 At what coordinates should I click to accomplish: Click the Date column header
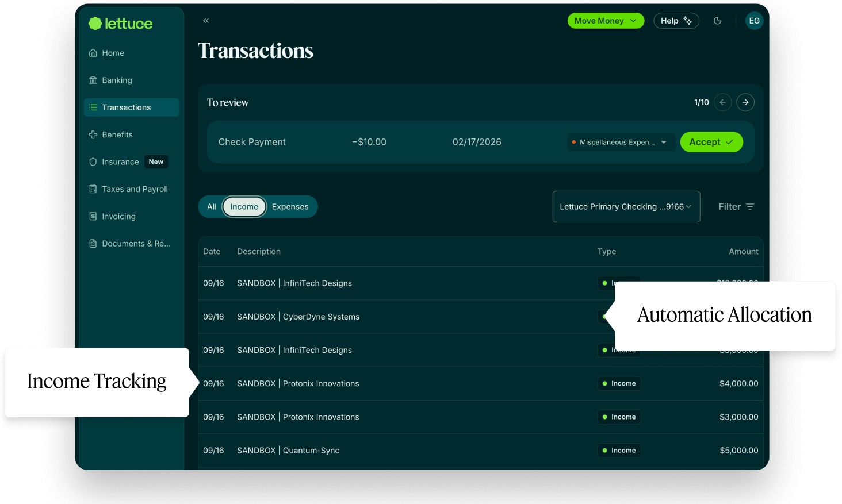212,252
